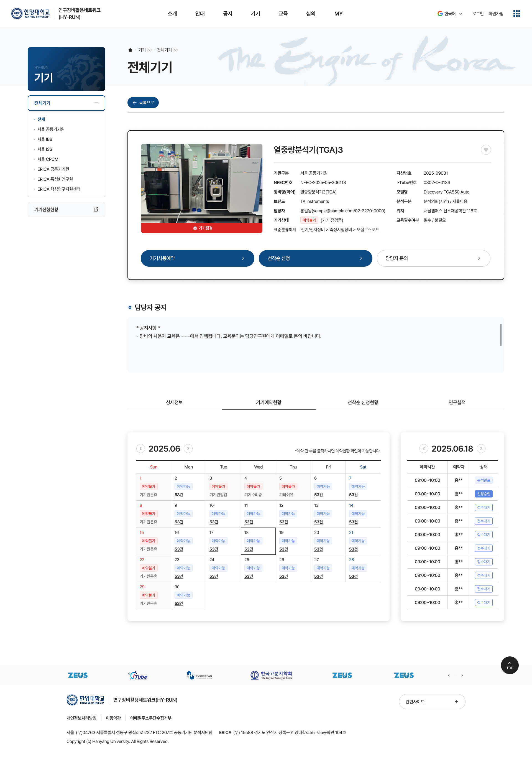Go to next month in calendar
The width and height of the screenshot is (532, 759).
point(188,449)
